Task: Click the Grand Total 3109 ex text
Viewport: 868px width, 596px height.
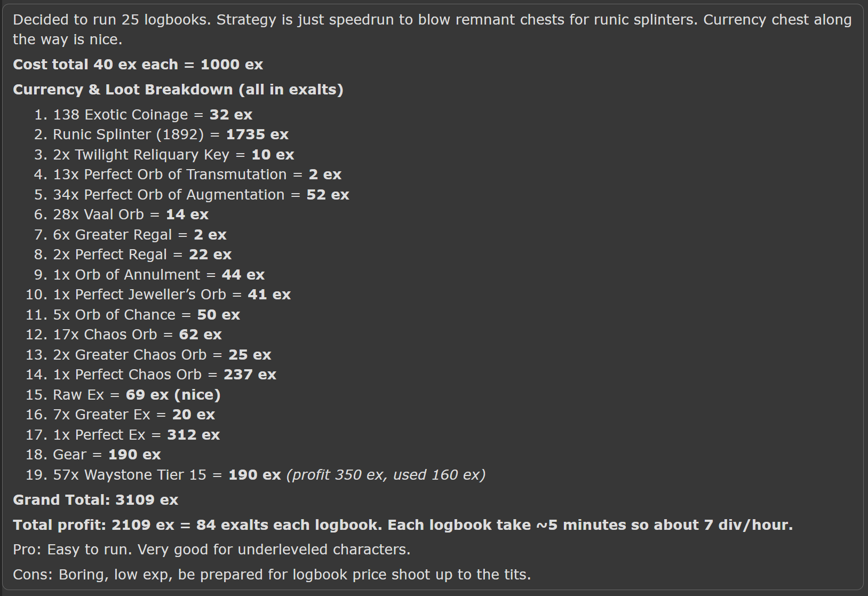Action: tap(95, 500)
